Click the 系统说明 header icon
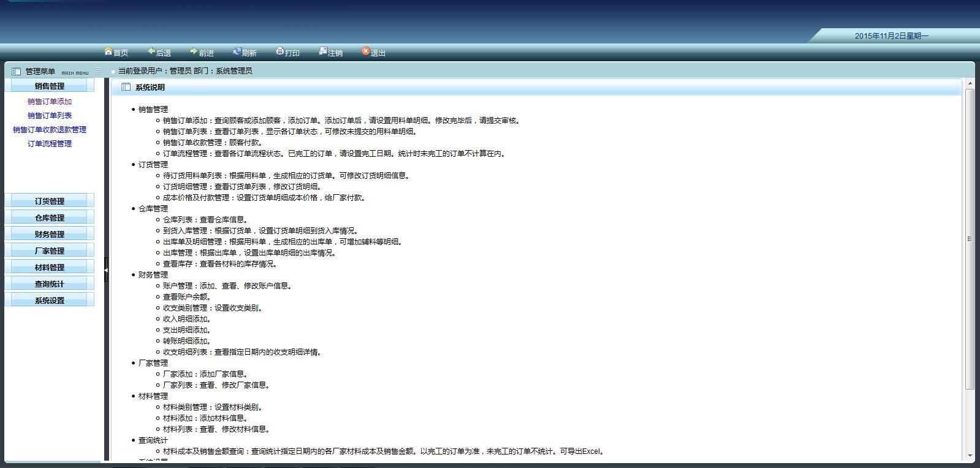The height and width of the screenshot is (468, 980). (126, 88)
